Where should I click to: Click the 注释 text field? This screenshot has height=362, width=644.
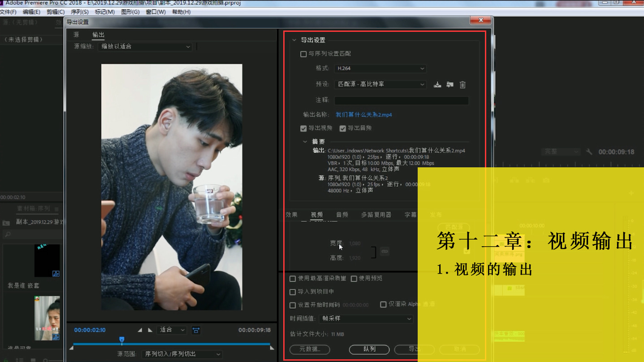(x=402, y=100)
